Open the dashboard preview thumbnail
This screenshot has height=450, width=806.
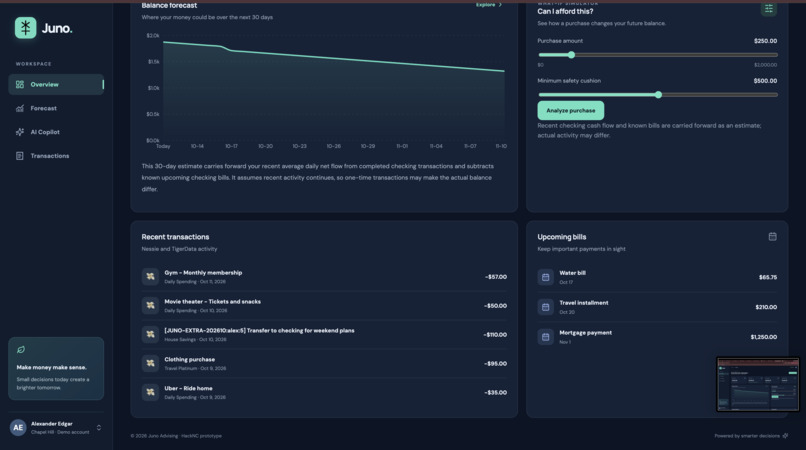coord(758,384)
